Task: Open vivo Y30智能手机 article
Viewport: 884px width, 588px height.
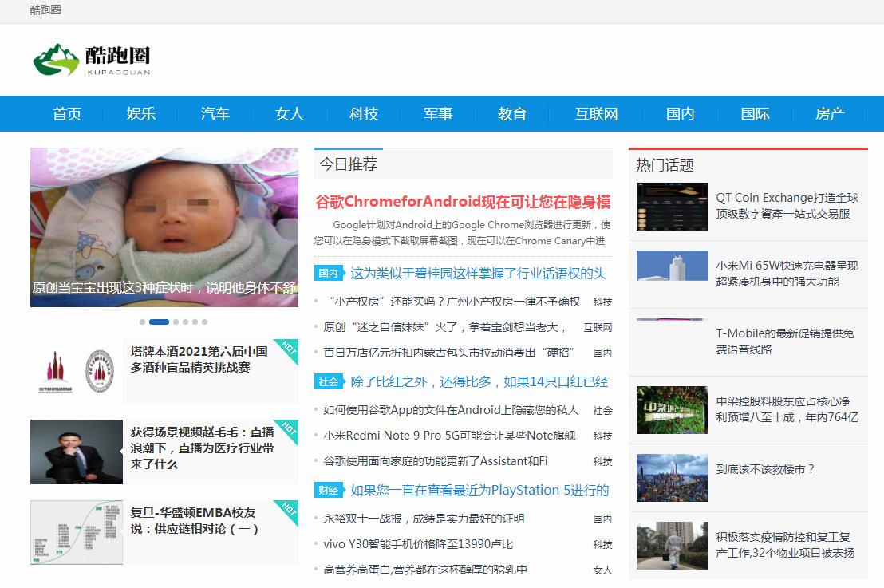Action: [x=418, y=544]
